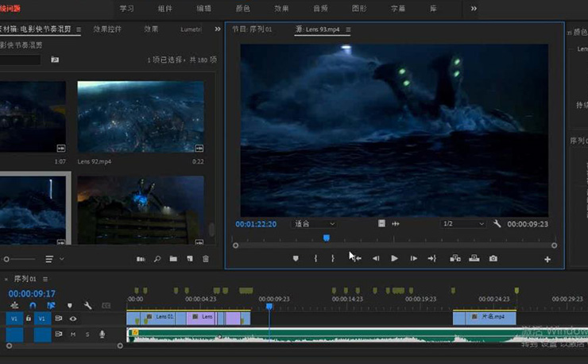Switch to the 编辑 workspace
Screen dimensions: 588x364
204,8
